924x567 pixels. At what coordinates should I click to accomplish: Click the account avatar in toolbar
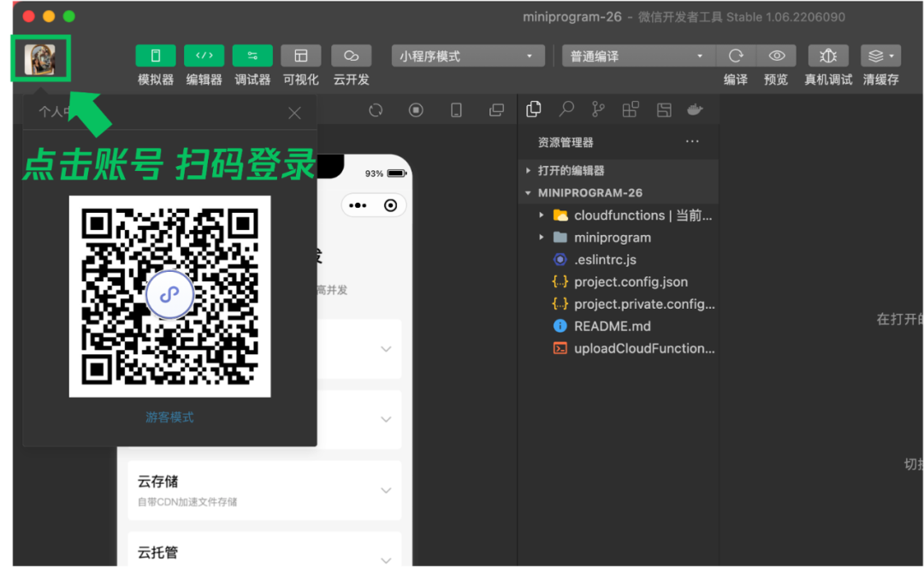tap(40, 59)
